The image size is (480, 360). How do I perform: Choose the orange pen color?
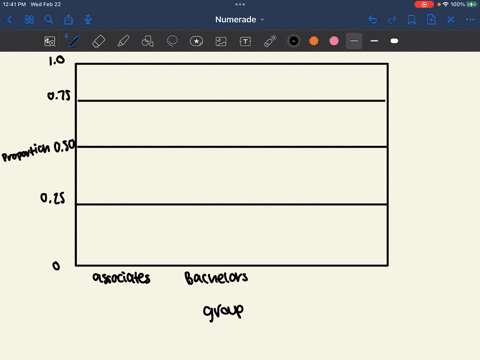pos(314,41)
